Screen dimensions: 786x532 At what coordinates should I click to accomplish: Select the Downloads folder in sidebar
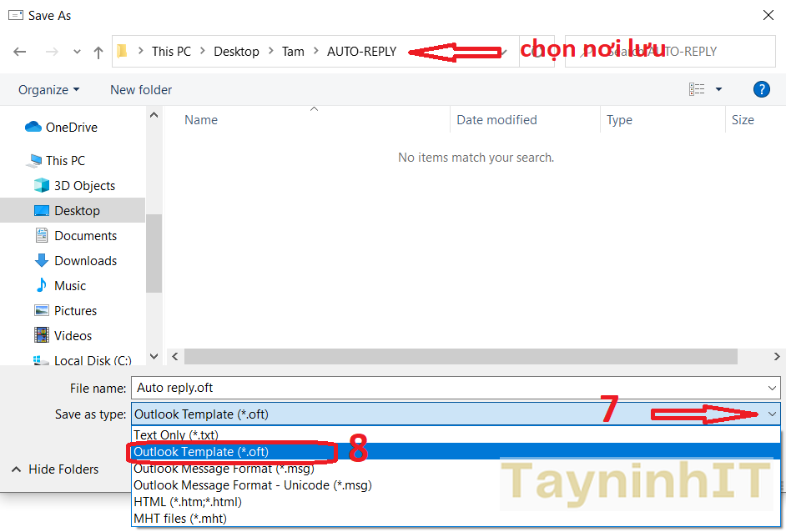[85, 261]
